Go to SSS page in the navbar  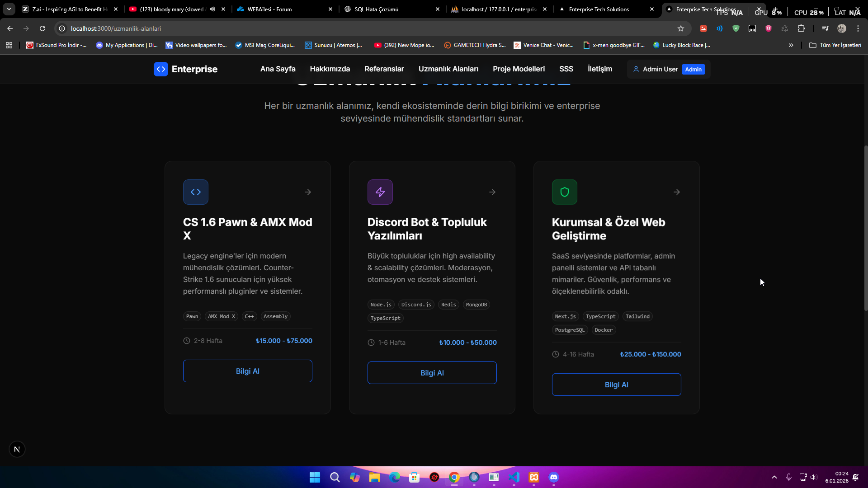tap(566, 69)
